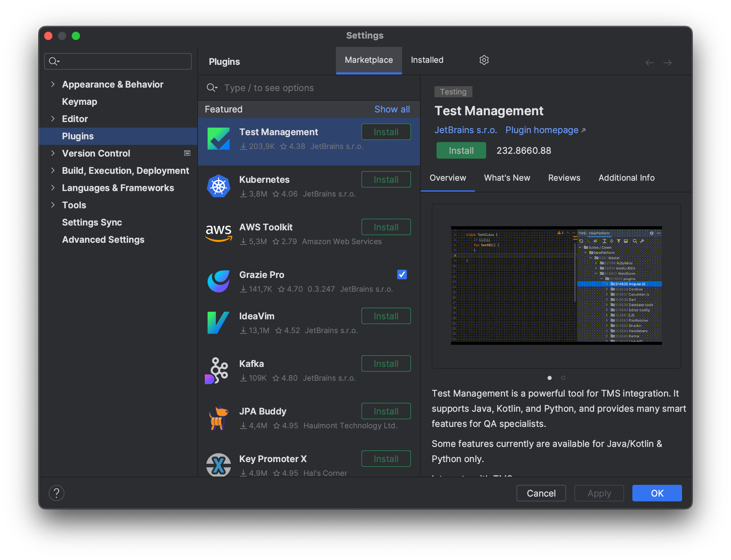Click the first screenshot carousel dot
The width and height of the screenshot is (731, 560).
pos(550,378)
